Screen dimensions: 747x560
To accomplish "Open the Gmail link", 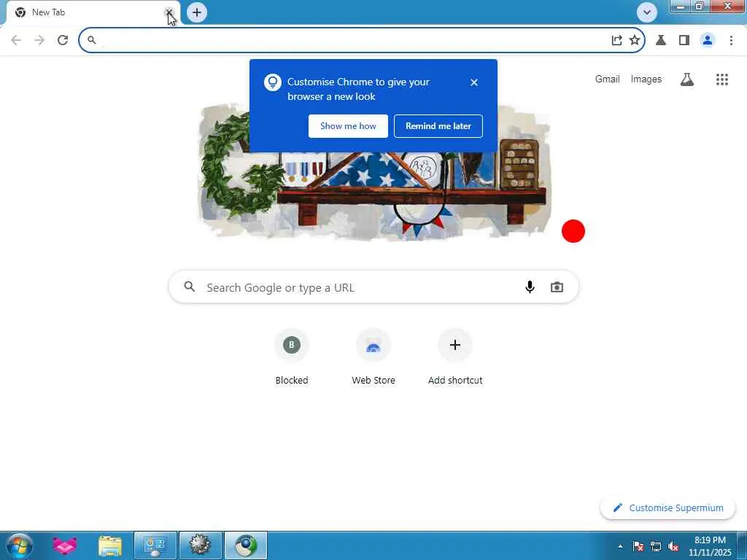I will pos(608,79).
